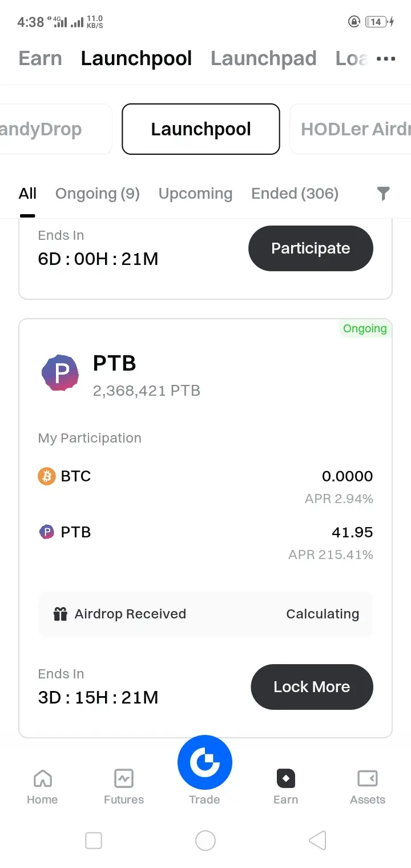411x868 pixels.
Task: Tap the PTB project logo
Action: [x=61, y=372]
